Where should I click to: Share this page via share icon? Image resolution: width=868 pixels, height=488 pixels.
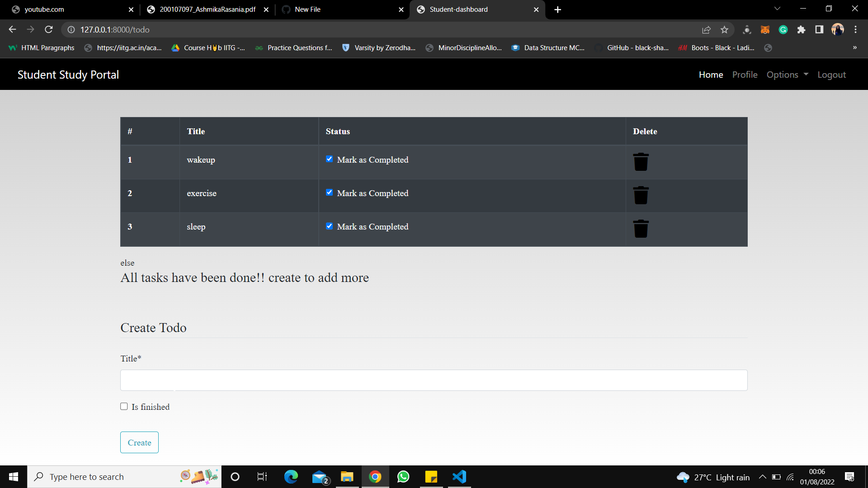pyautogui.click(x=706, y=30)
